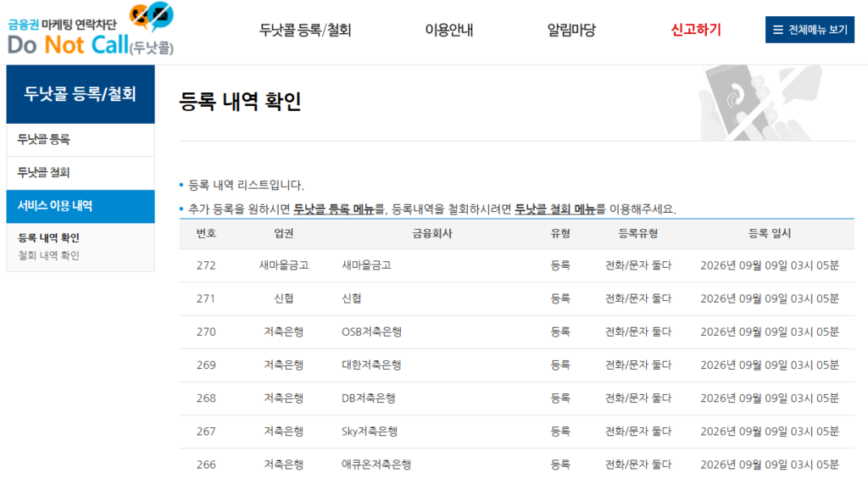Click row number 271

coord(206,299)
